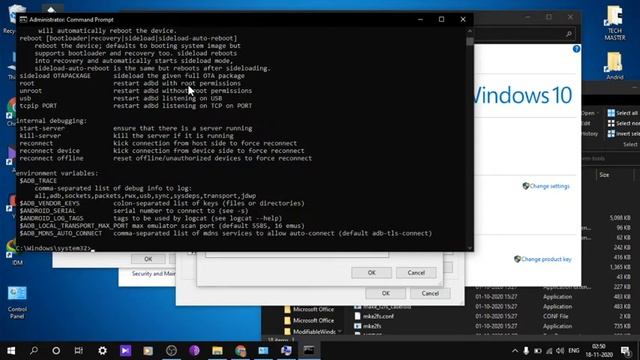Open Control Panel desktop shortcut
The image size is (640, 360).
17,302
